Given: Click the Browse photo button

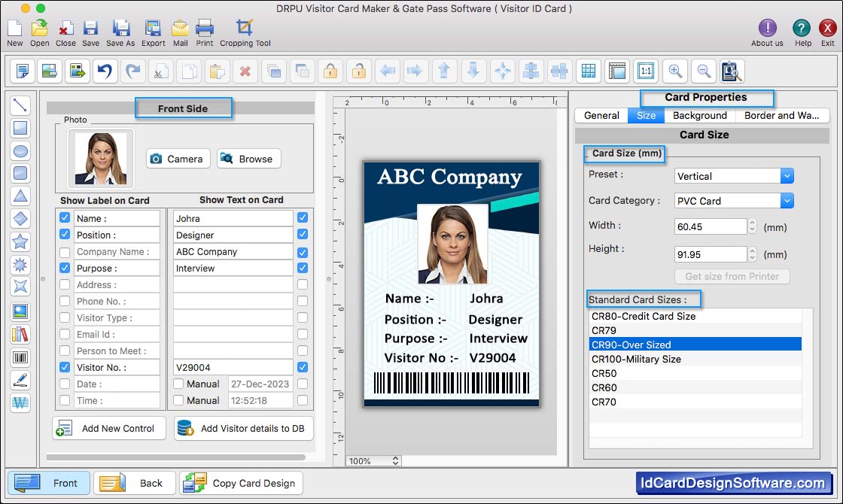Looking at the screenshot, I should coord(249,159).
